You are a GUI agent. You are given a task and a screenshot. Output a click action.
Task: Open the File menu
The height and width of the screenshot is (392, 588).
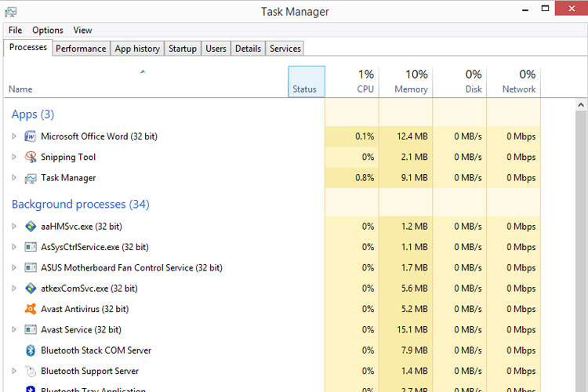click(x=16, y=30)
